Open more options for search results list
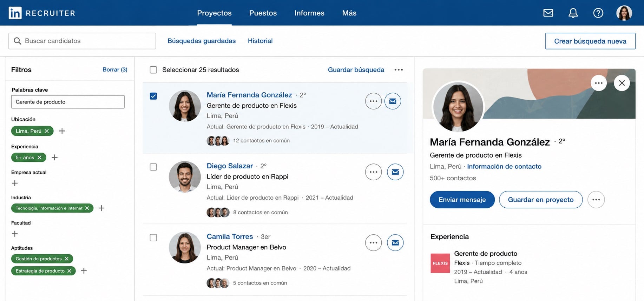The image size is (644, 301). (x=399, y=70)
